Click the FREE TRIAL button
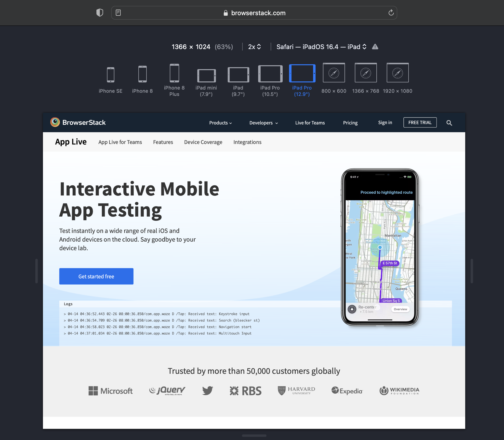The height and width of the screenshot is (440, 504). [420, 123]
